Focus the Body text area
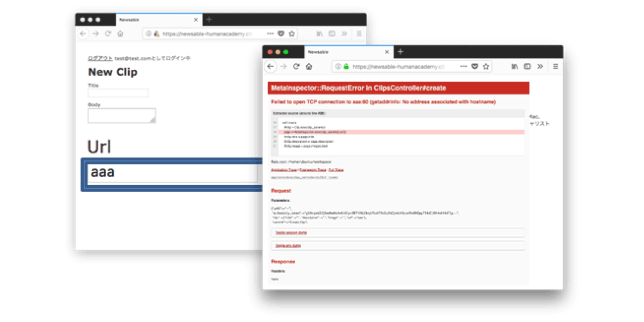The height and width of the screenshot is (322, 644). pyautogui.click(x=122, y=115)
